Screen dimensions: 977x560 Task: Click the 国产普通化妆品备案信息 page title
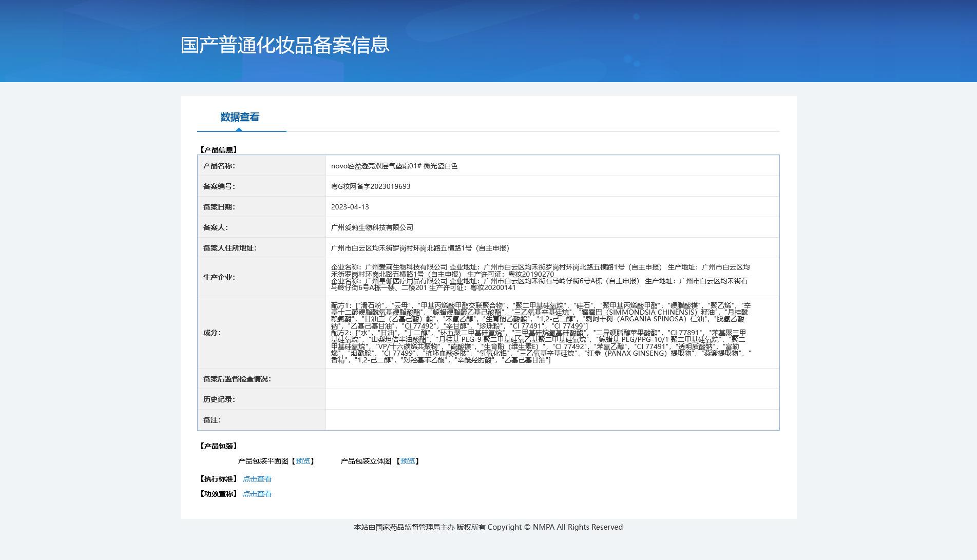pos(285,45)
